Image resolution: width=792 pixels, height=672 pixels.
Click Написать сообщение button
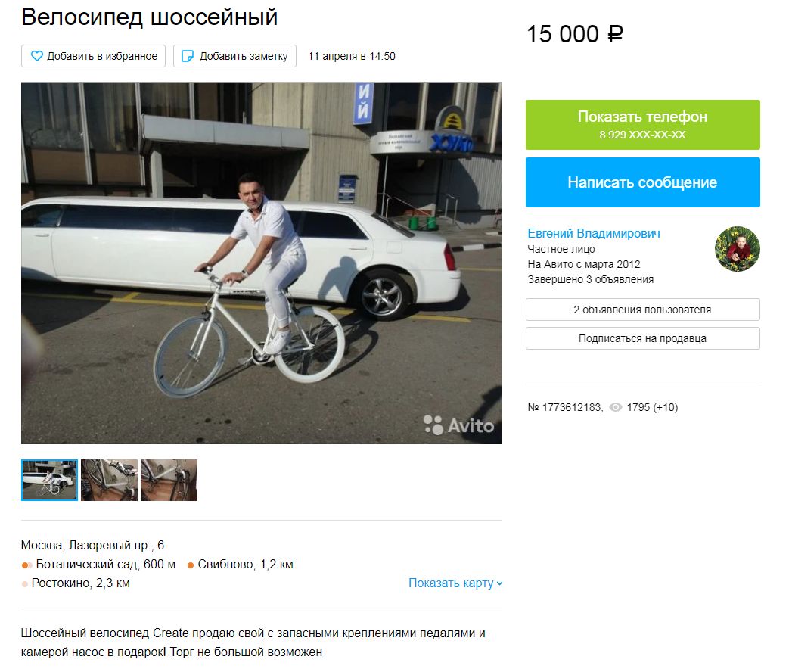point(642,182)
